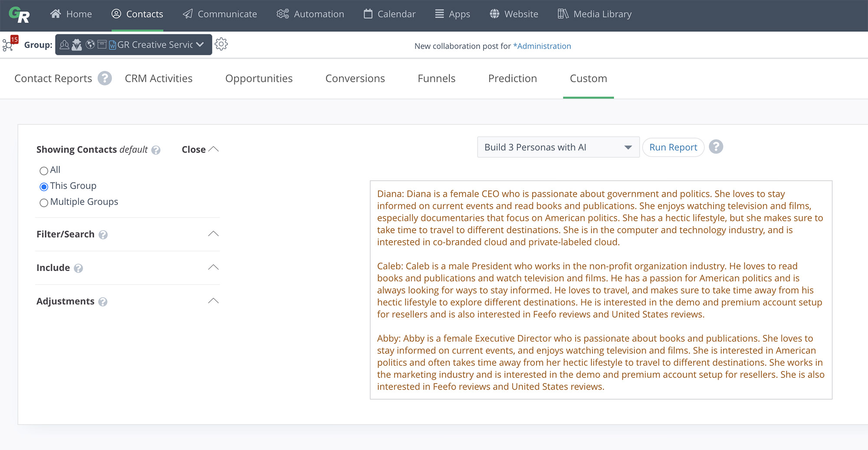
Task: Click the Showing Contacts default heading
Action: click(x=92, y=149)
